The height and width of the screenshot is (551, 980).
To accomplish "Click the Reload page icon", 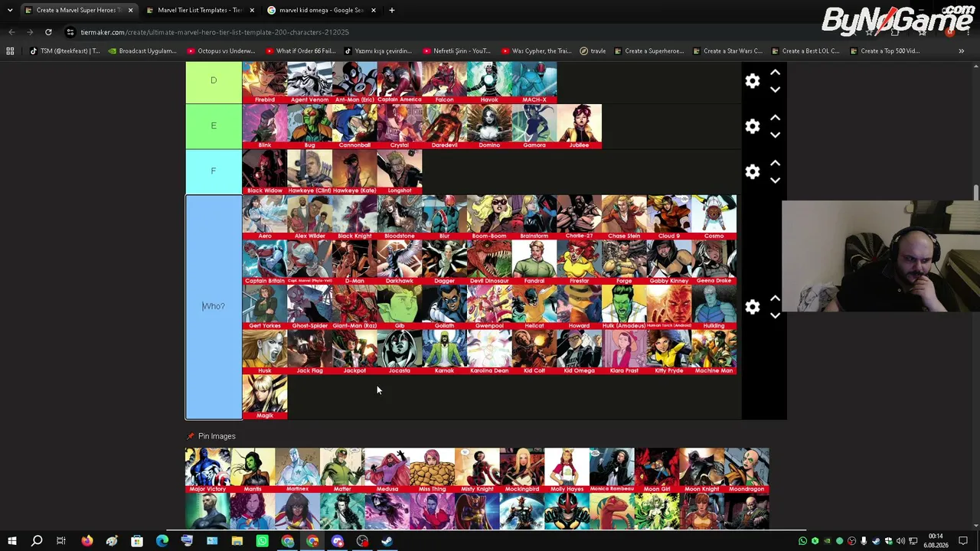I will [48, 32].
